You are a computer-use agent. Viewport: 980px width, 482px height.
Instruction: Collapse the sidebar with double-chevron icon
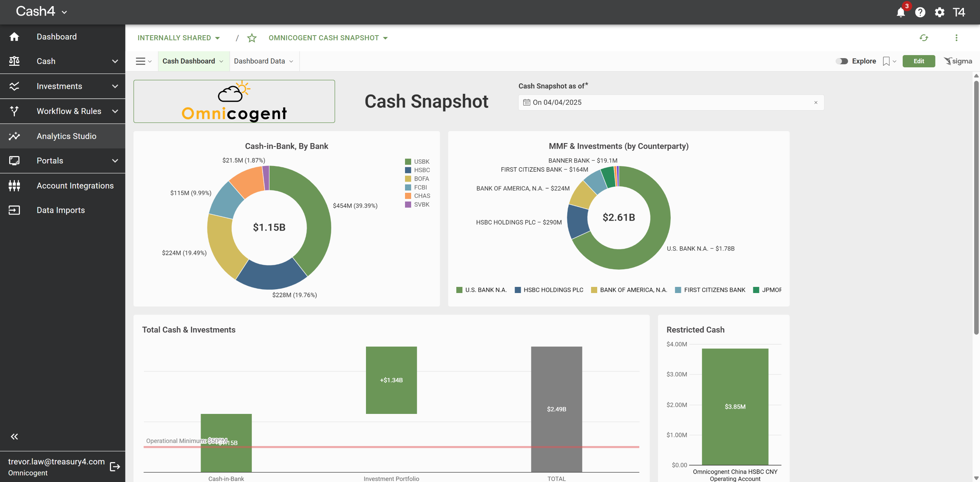coord(15,436)
